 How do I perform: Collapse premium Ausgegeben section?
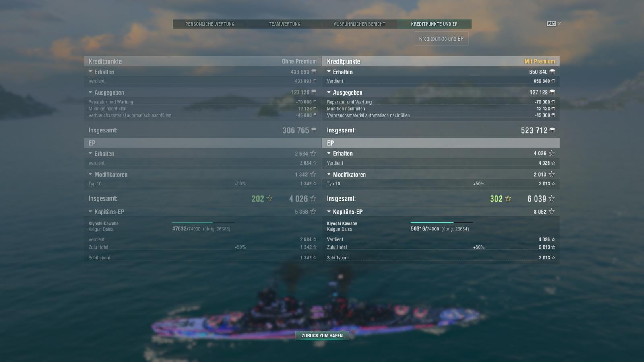pos(329,92)
